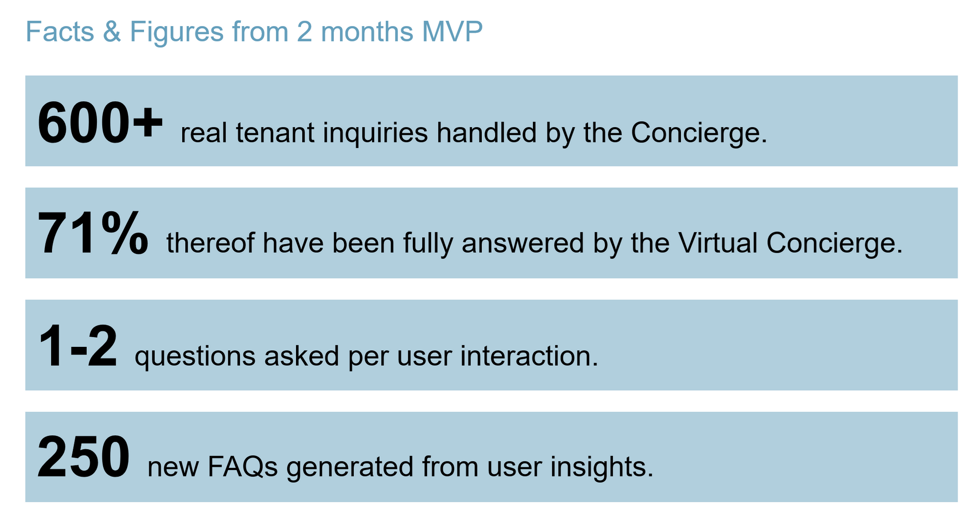Viewport: 980px width, 518px height.
Task: Click 'new FAQs generated from user insights' text
Action: pos(400,467)
